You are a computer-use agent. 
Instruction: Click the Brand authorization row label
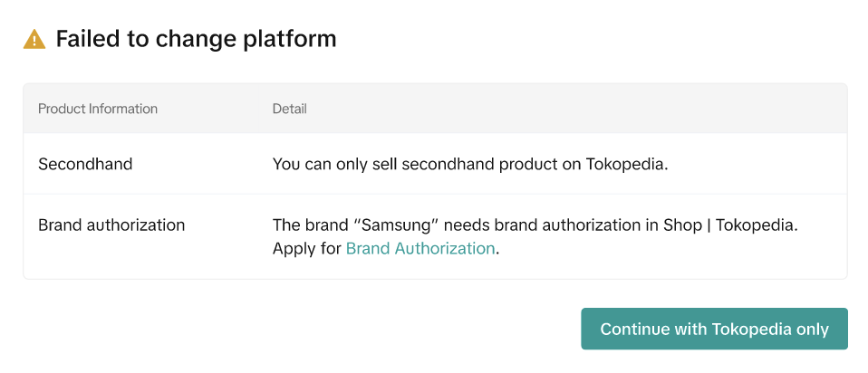[x=111, y=225]
